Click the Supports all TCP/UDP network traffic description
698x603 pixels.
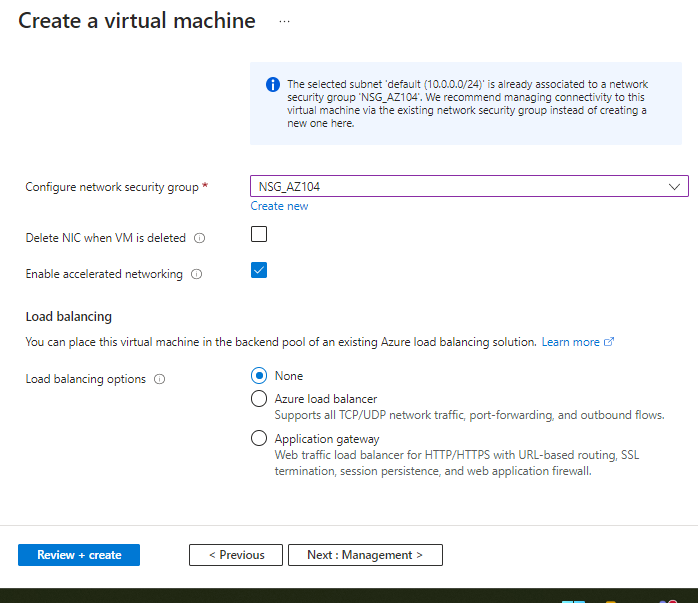pyautogui.click(x=469, y=415)
